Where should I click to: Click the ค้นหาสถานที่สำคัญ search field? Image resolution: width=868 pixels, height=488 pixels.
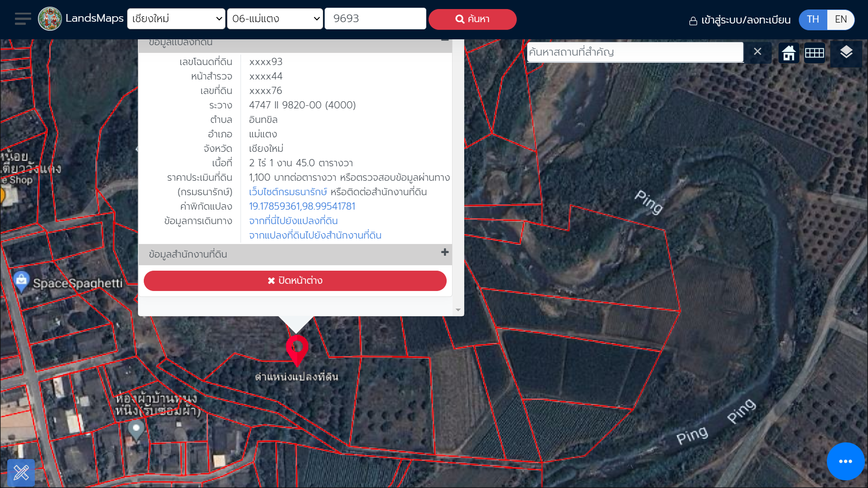point(635,52)
